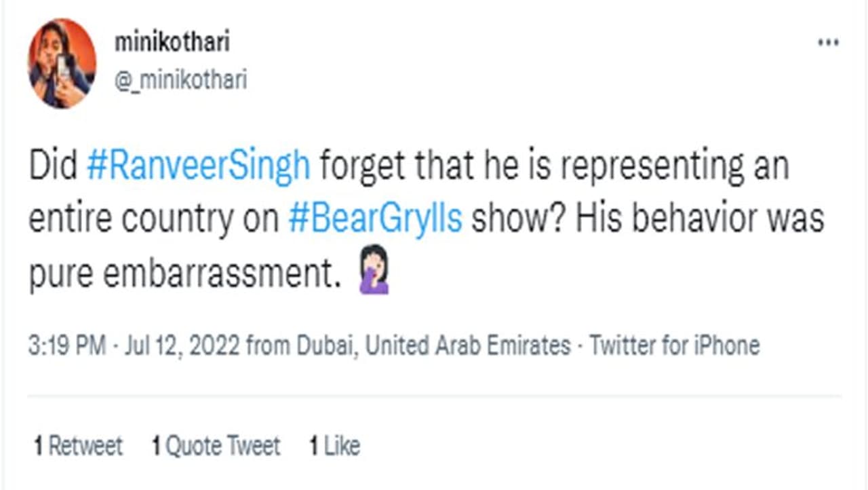Open the #RanveerSingh hashtag

point(199,168)
